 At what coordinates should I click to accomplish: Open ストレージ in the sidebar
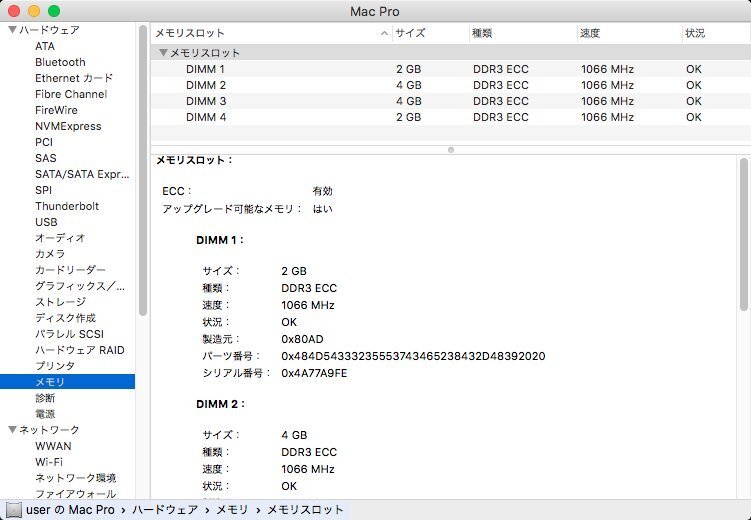(x=60, y=302)
